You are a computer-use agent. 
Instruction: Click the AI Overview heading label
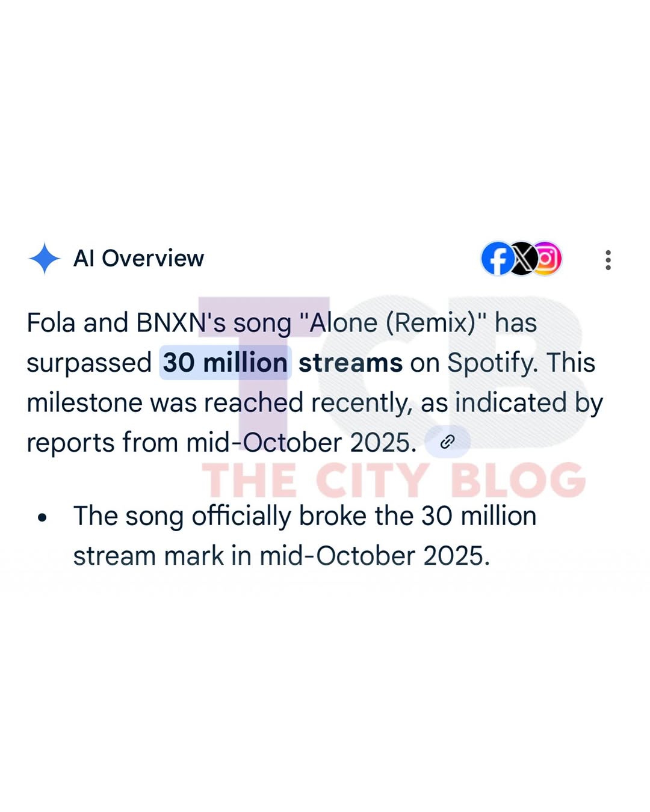(x=138, y=259)
